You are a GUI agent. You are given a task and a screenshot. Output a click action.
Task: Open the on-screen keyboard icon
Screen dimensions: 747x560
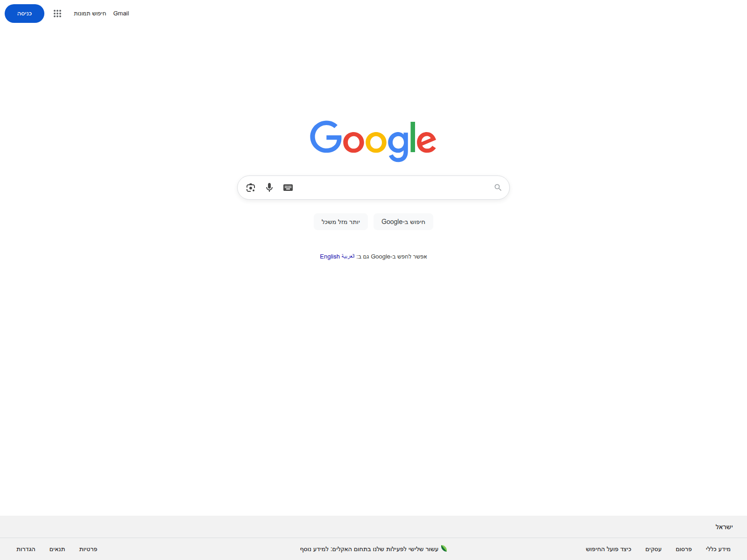tap(288, 188)
